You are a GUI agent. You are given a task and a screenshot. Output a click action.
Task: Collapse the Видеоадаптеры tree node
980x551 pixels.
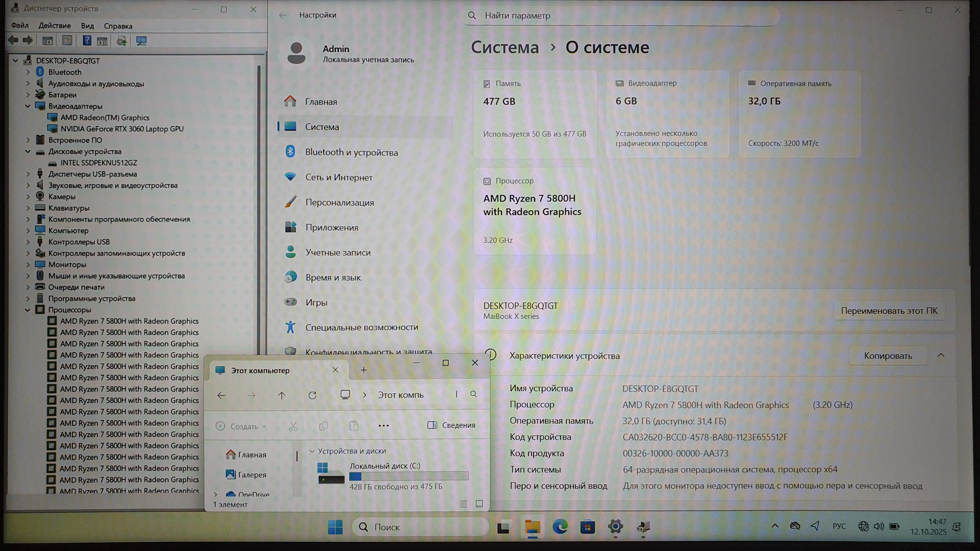(28, 106)
